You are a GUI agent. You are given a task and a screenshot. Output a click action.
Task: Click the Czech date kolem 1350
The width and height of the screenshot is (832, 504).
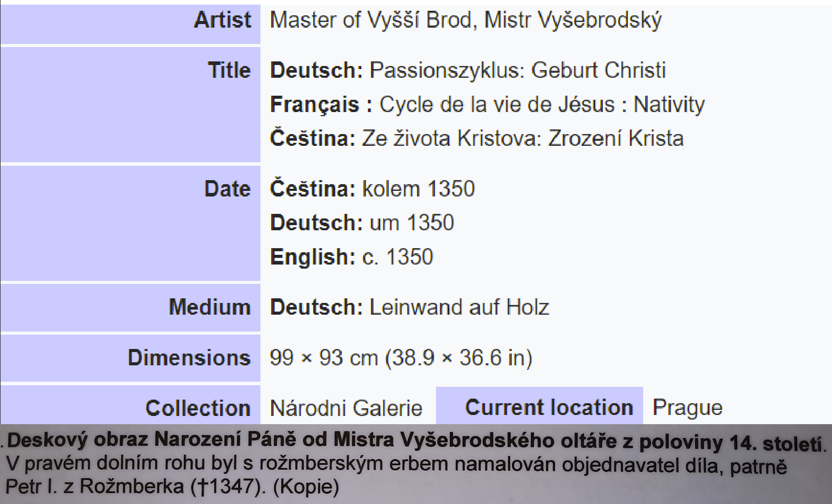tap(419, 189)
